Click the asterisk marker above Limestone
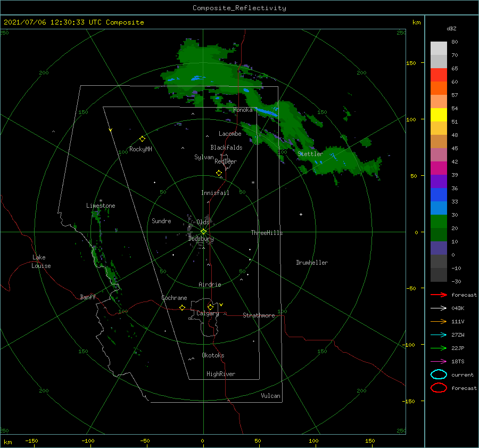The width and height of the screenshot is (479, 448). pos(101,201)
